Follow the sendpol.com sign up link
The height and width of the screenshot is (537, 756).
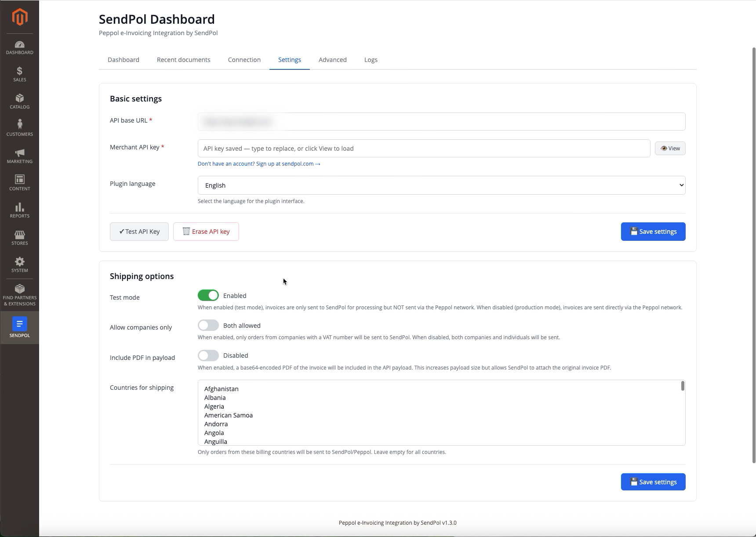(259, 164)
